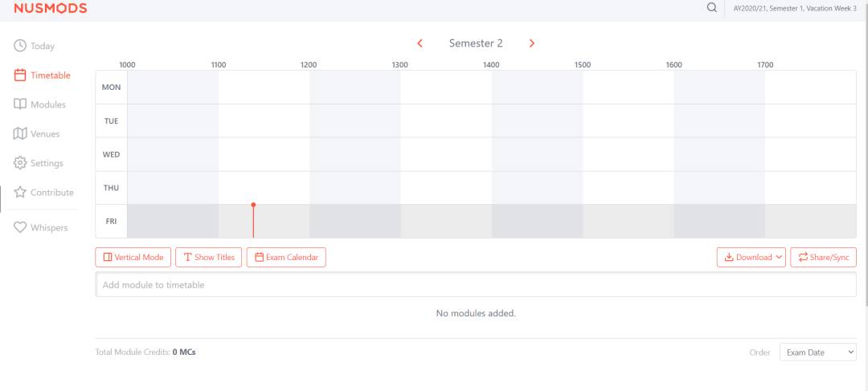Click the Timetable calendar icon
The image size is (868, 391).
20,75
